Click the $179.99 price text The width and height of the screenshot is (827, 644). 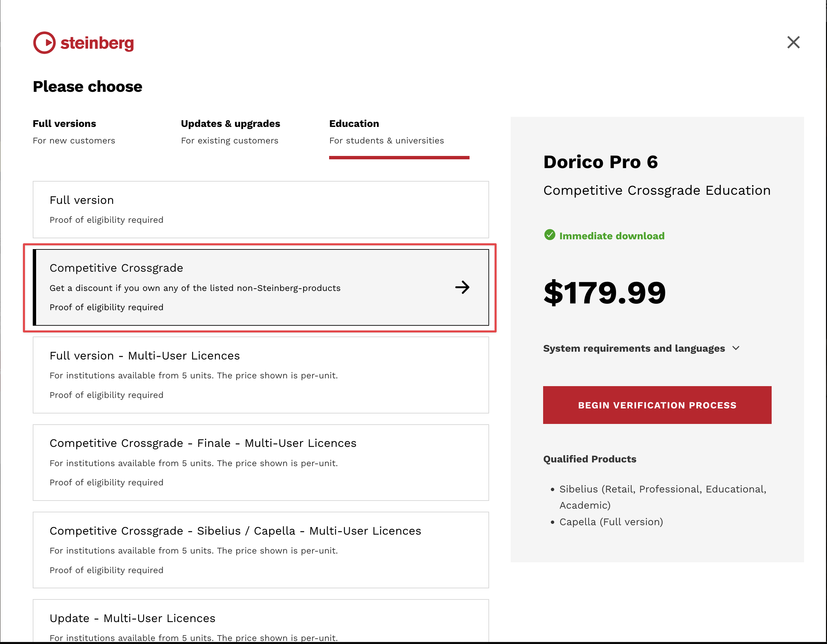[x=604, y=293]
